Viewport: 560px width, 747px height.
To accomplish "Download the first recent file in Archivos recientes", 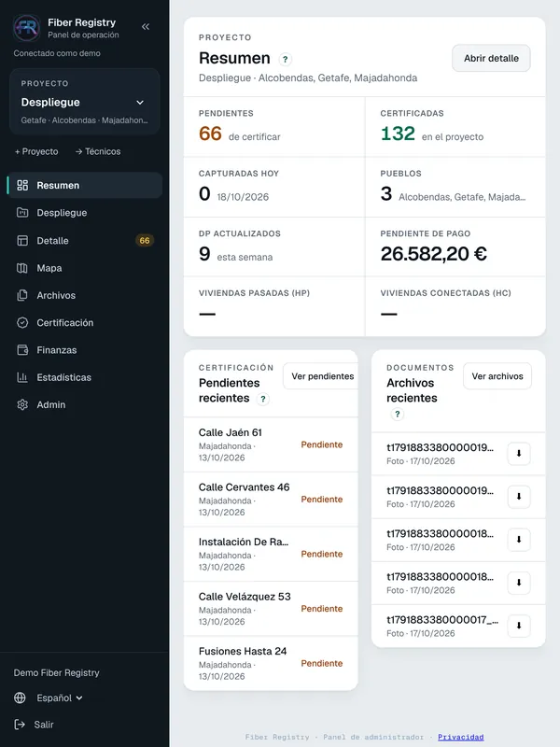I will pos(519,454).
